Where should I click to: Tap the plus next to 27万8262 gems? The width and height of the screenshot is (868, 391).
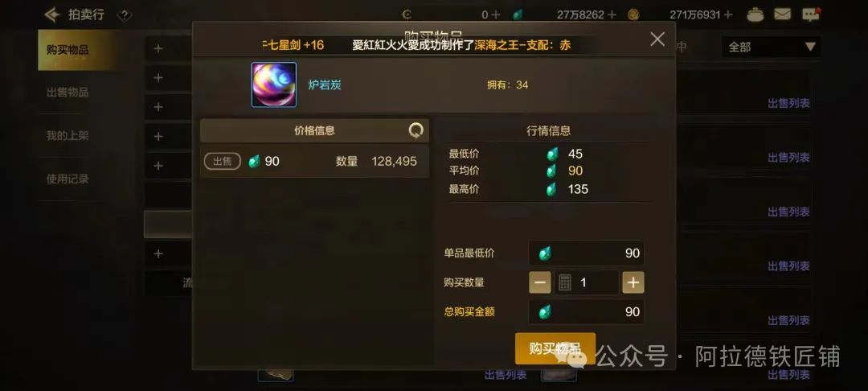coord(612,15)
